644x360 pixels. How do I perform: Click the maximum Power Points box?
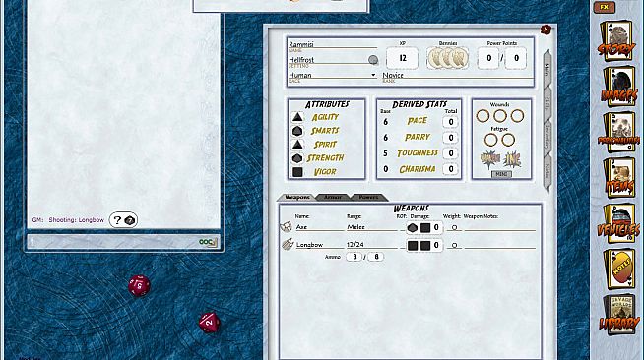click(516, 58)
